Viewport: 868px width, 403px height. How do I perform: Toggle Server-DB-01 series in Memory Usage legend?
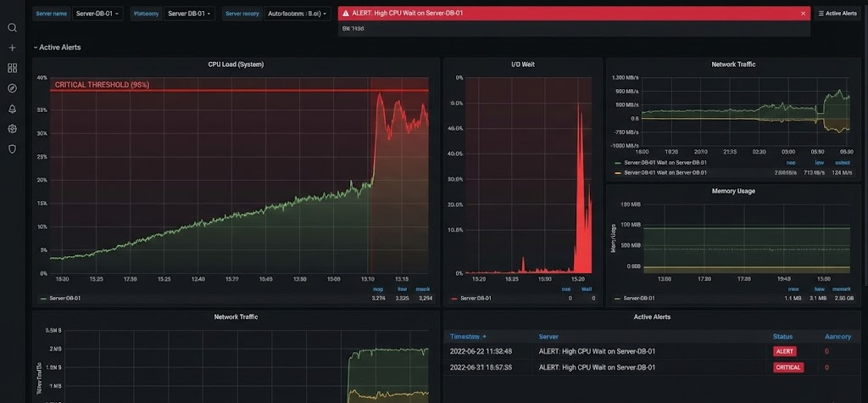pyautogui.click(x=640, y=299)
